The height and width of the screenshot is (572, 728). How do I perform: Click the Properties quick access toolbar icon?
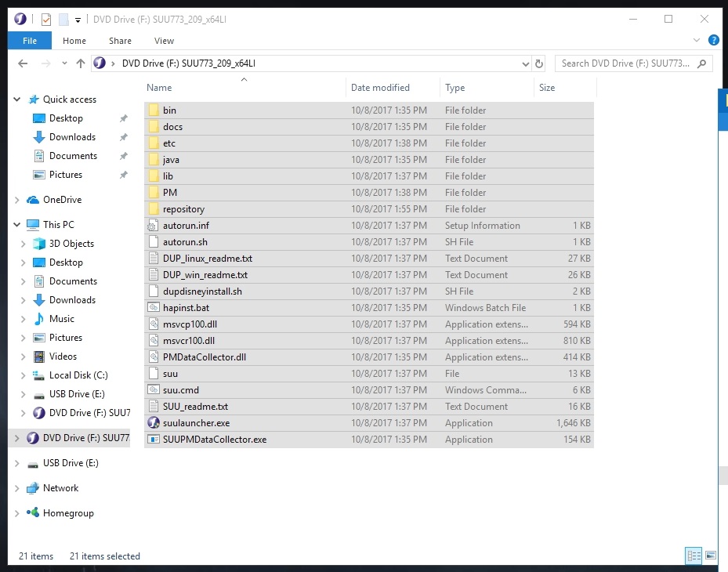click(x=46, y=20)
